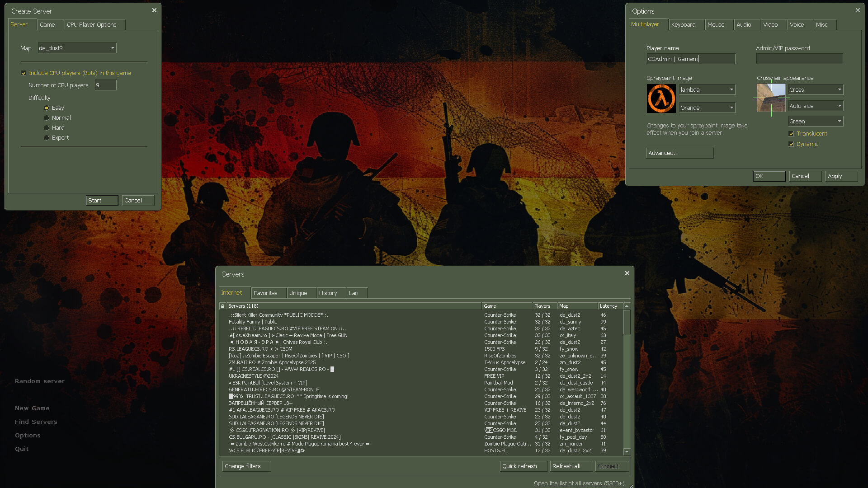Click the crosshair appearance preview thumbnail

point(771,98)
